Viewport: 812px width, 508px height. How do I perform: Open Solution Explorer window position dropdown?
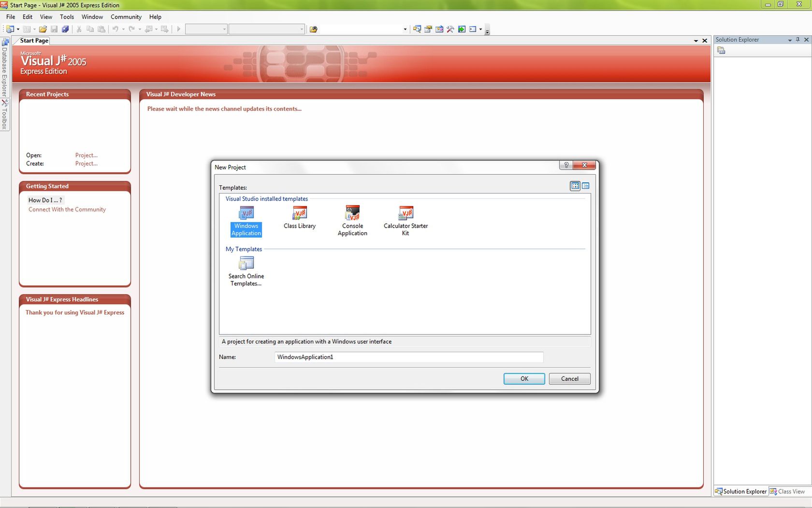pos(790,40)
